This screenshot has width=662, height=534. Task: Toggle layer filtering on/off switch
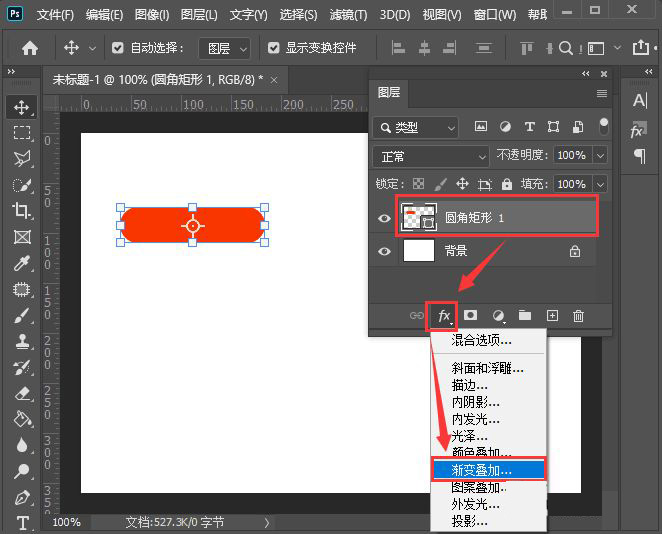click(604, 126)
